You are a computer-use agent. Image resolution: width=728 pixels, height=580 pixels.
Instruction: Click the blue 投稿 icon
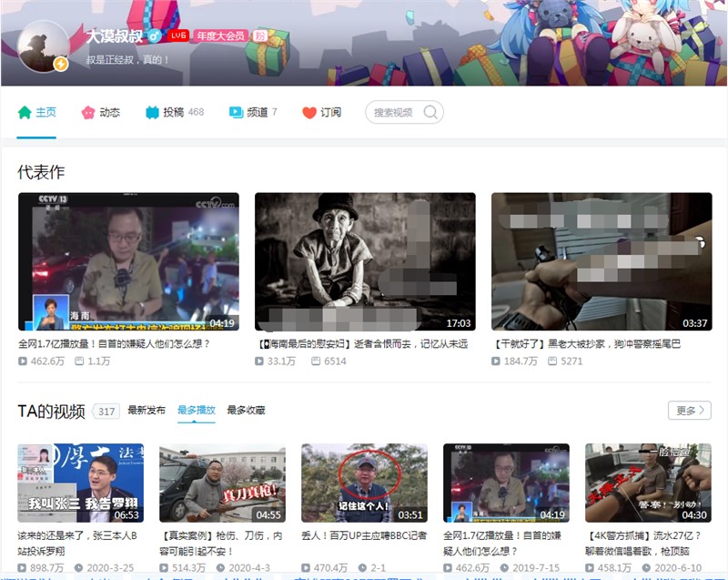[x=152, y=113]
